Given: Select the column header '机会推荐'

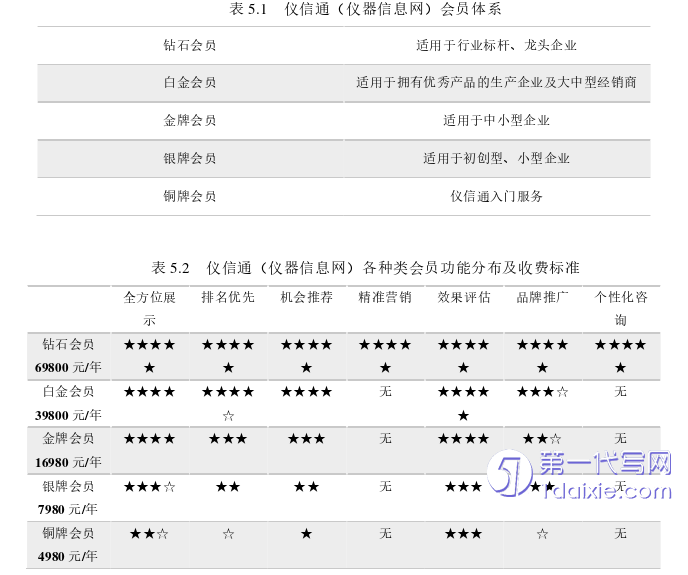Looking at the screenshot, I should tap(306, 297).
